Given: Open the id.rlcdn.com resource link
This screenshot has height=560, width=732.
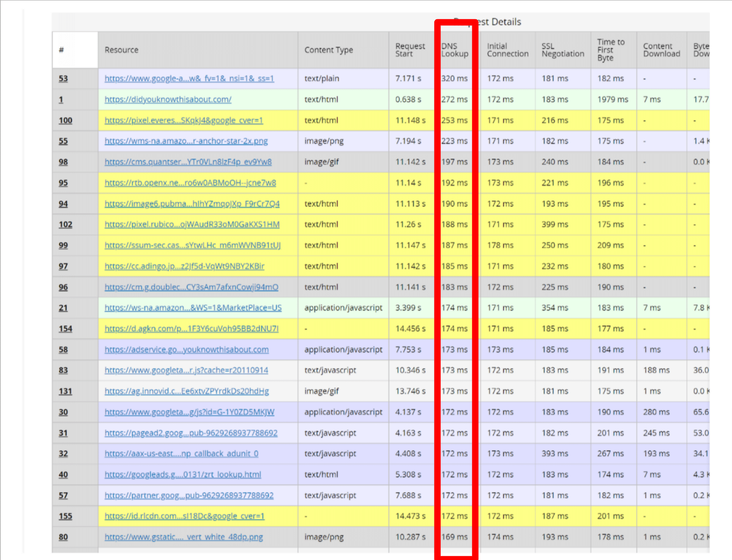Looking at the screenshot, I should 185,516.
